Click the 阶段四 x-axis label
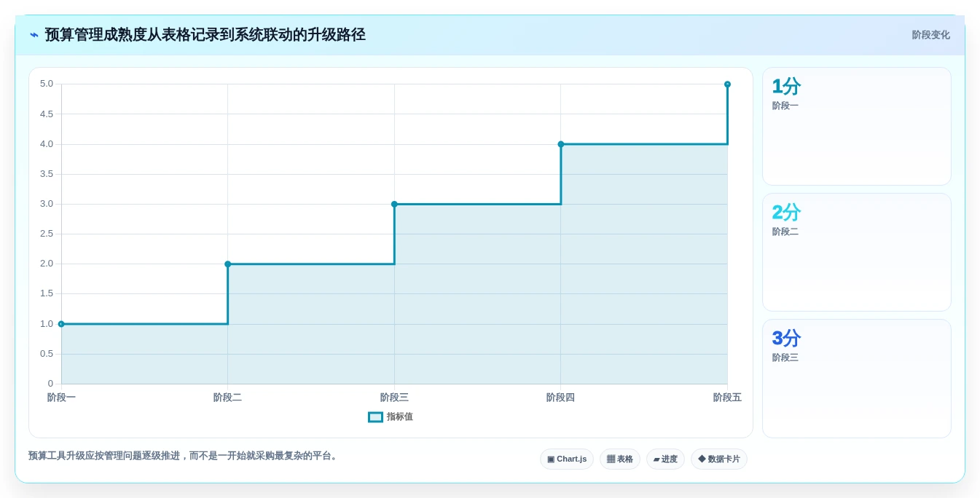 click(560, 398)
